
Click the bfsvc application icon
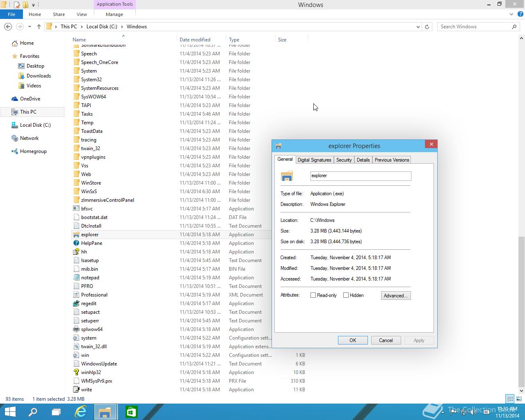tap(76, 209)
